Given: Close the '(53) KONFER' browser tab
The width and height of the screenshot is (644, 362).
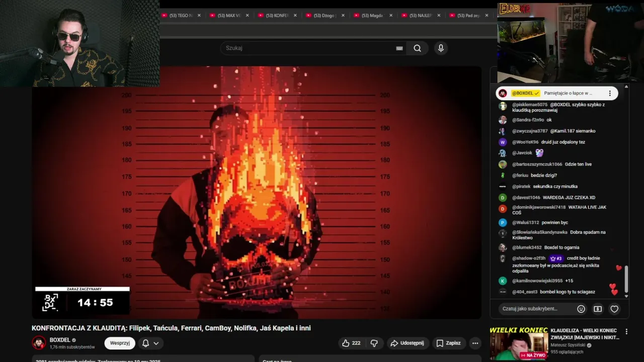Looking at the screenshot, I should tap(295, 16).
